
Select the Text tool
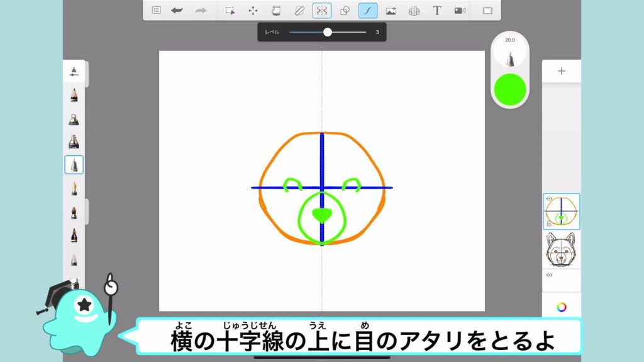click(436, 10)
